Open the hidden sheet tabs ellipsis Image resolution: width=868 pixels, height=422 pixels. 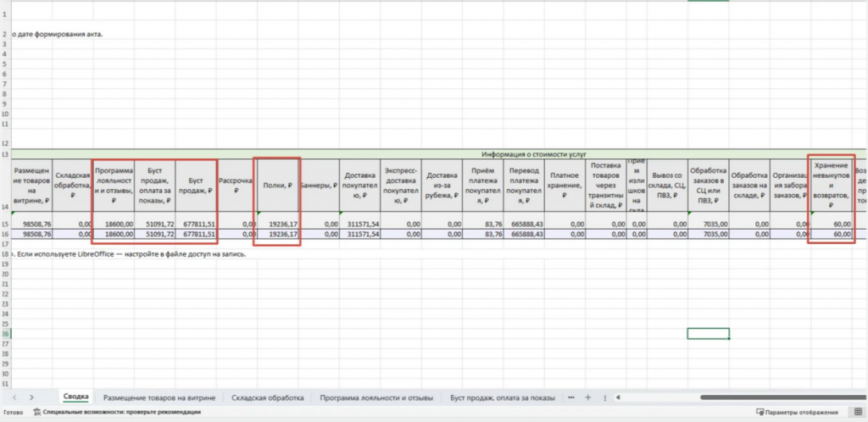coord(571,397)
